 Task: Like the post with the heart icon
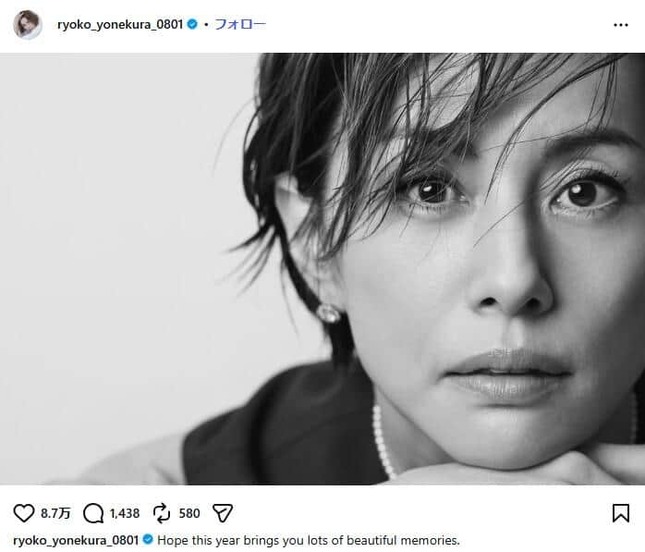tap(24, 513)
